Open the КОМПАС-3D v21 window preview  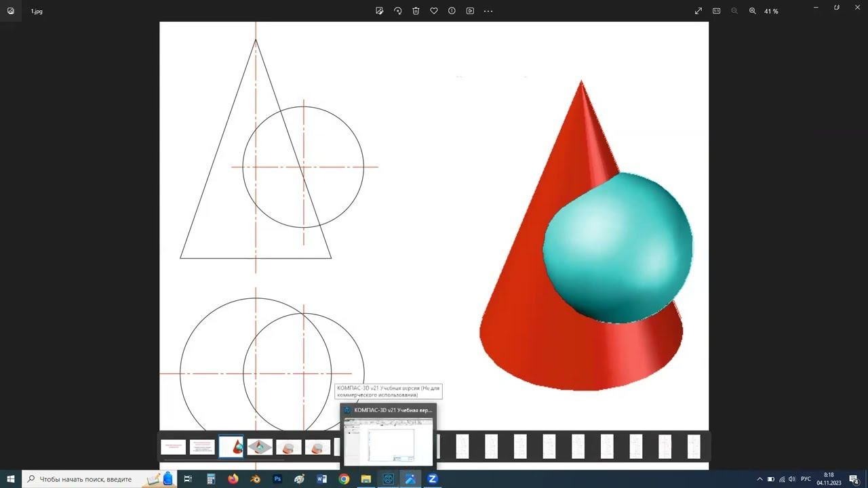[x=388, y=435]
